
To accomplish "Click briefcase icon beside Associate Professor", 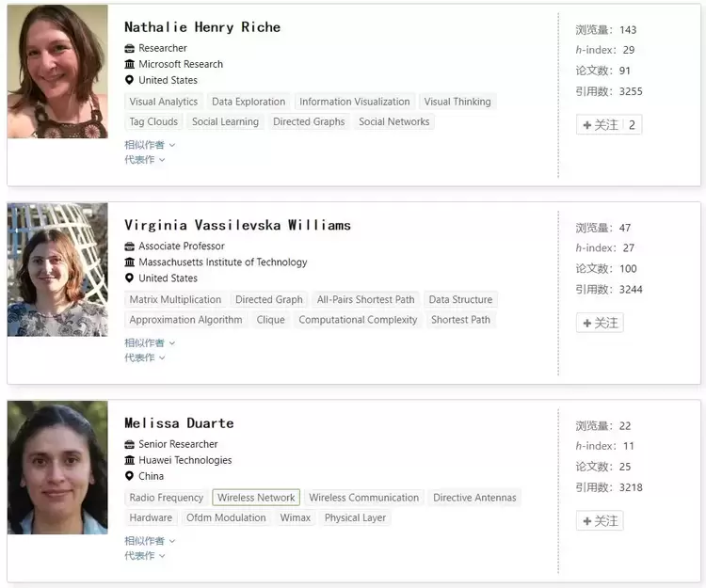I will [130, 246].
